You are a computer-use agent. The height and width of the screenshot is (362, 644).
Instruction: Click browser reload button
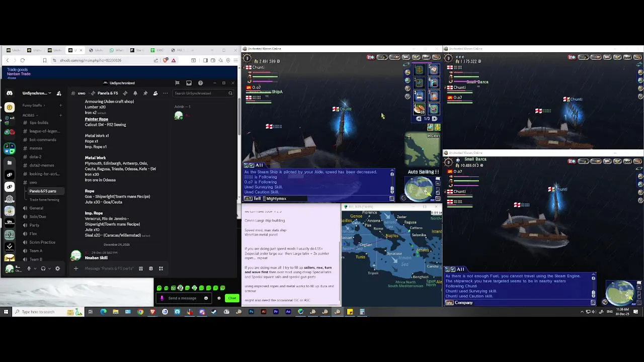(x=23, y=60)
